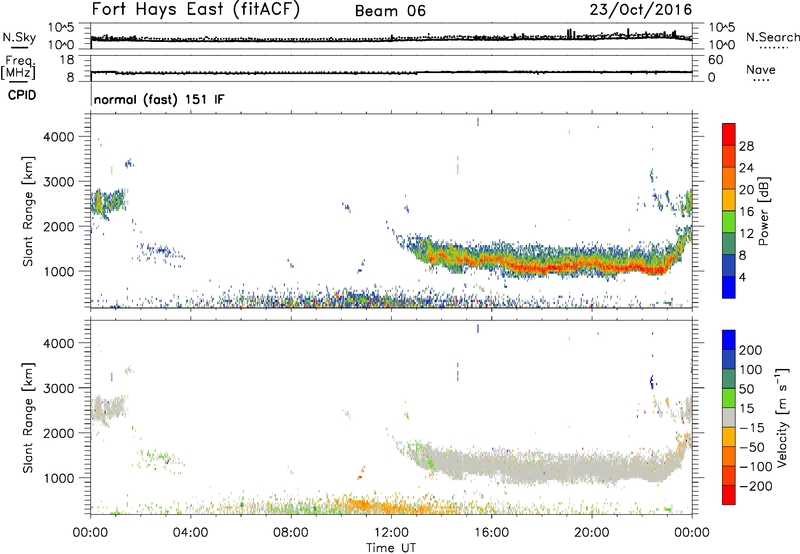Select the 'Beam 06' label
The width and height of the screenshot is (800, 554).
[390, 11]
